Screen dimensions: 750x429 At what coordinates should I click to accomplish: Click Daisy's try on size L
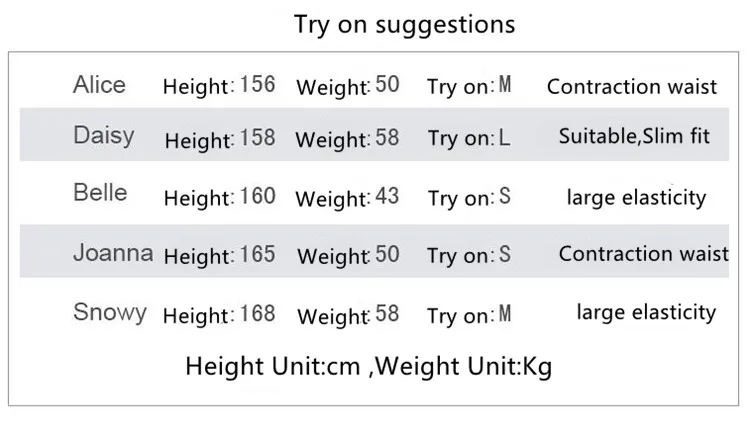pos(504,138)
